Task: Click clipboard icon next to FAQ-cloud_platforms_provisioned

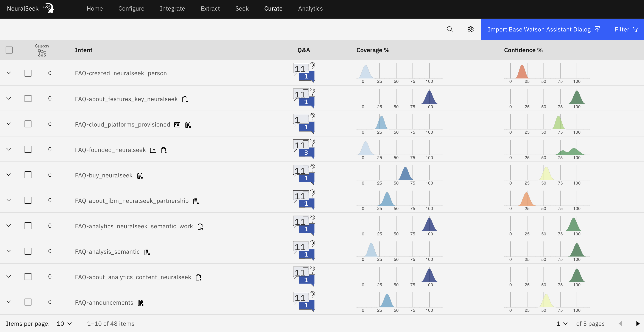Action: click(x=188, y=125)
